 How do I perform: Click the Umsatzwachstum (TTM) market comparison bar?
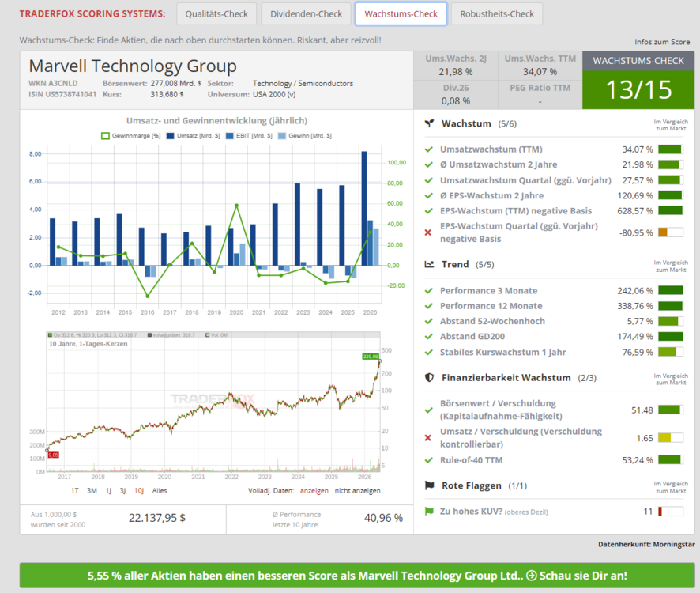click(x=671, y=149)
